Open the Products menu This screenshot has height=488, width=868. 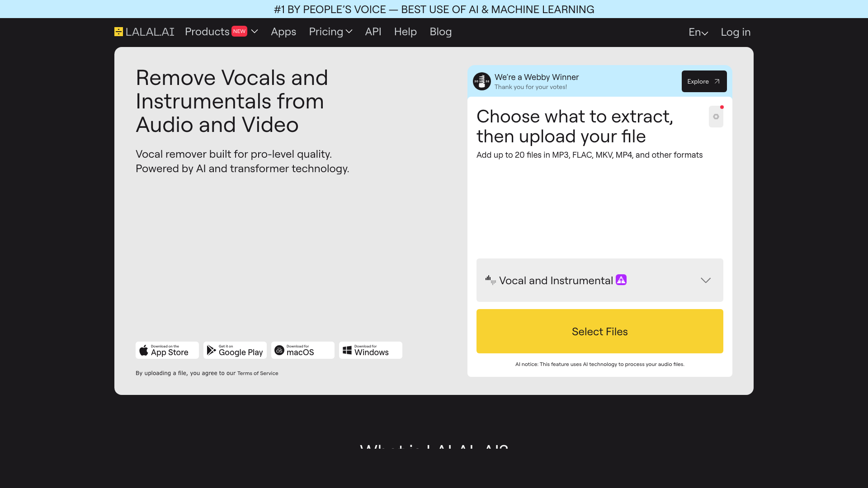point(207,32)
